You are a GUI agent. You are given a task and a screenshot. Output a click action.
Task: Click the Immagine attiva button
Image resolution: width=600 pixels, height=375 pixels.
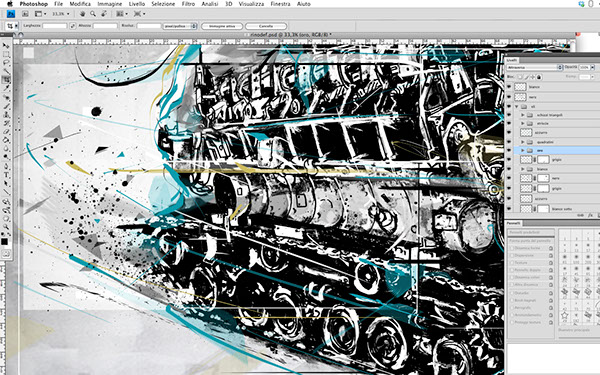coord(222,26)
